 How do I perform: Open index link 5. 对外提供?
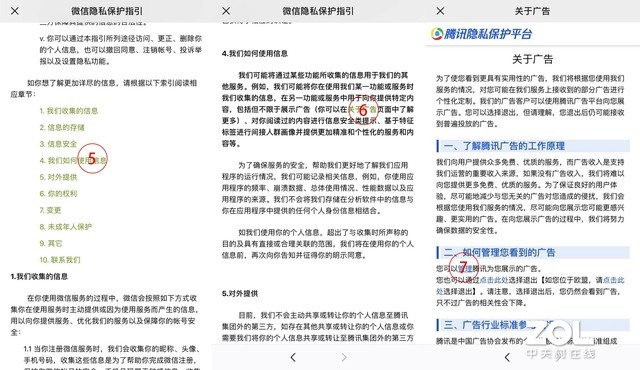pos(58,177)
